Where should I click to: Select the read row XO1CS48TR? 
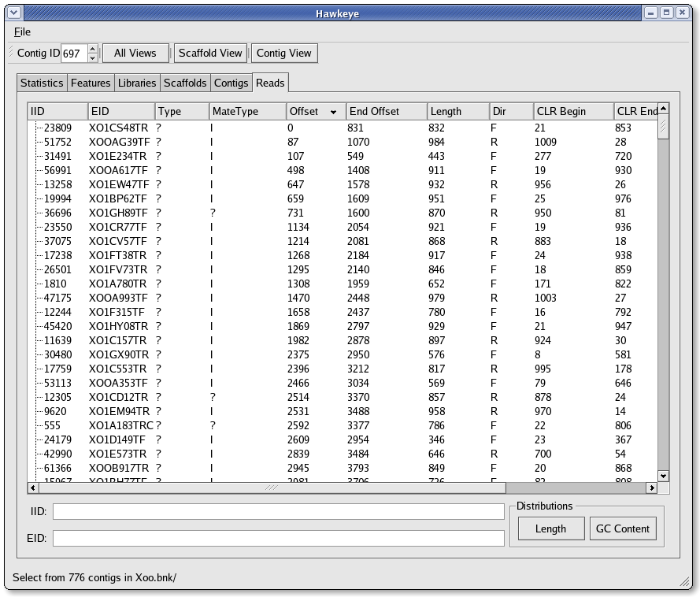click(118, 128)
